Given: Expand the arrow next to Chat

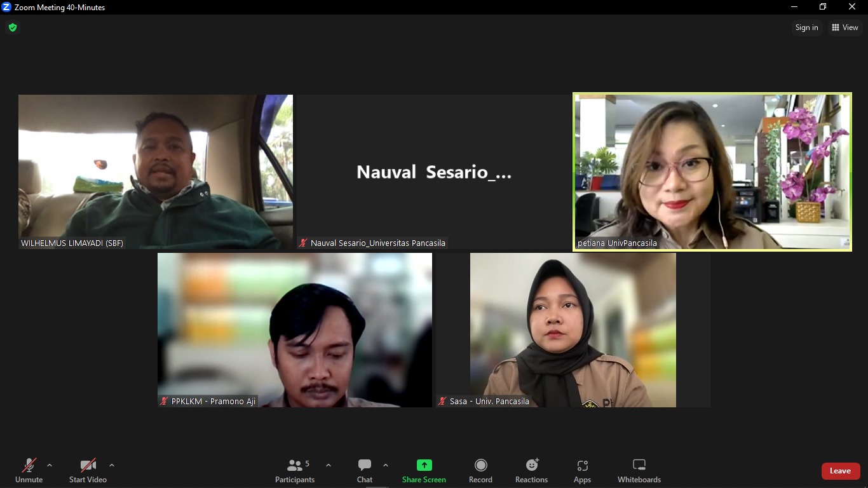Looking at the screenshot, I should (386, 465).
